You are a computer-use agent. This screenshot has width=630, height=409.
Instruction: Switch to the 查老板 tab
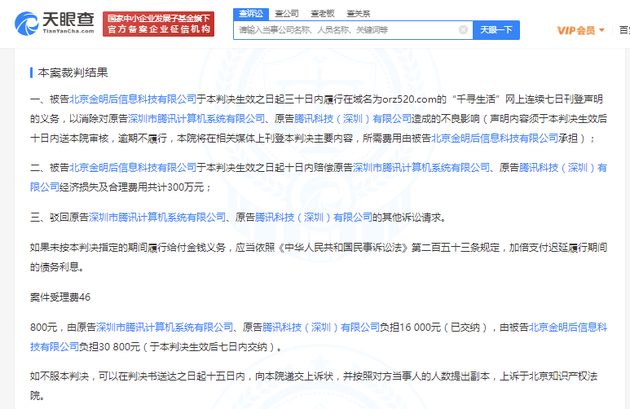tap(324, 14)
